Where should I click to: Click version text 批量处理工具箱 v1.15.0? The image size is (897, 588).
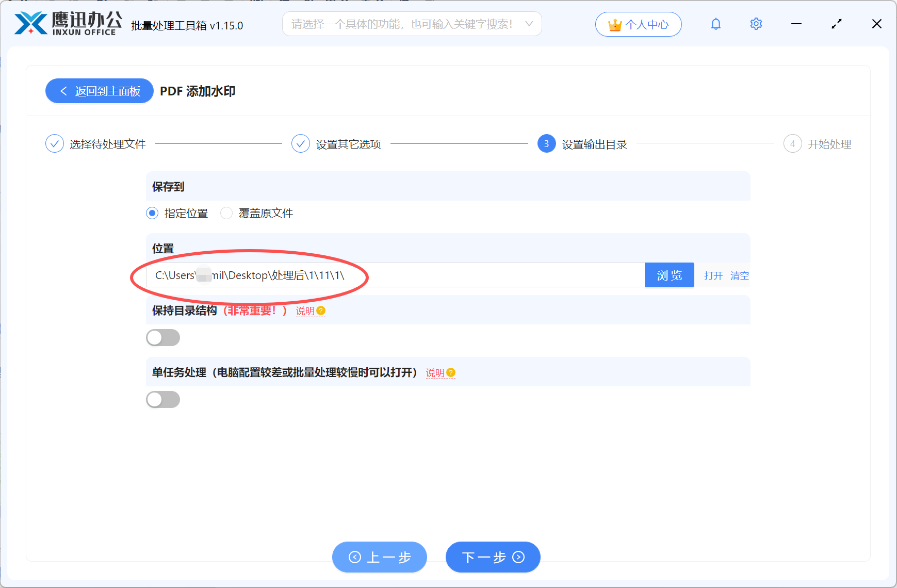click(x=187, y=25)
